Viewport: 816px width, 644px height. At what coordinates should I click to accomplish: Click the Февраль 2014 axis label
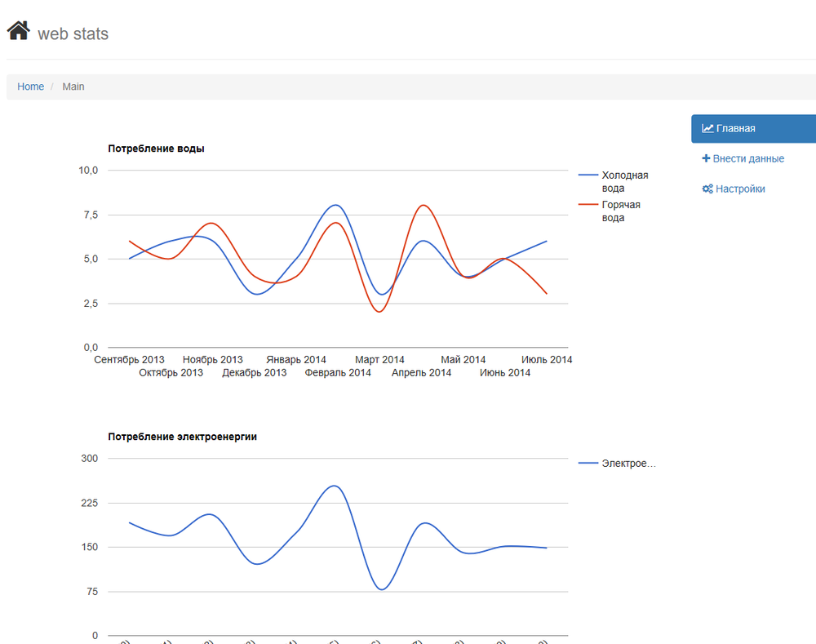(x=338, y=373)
